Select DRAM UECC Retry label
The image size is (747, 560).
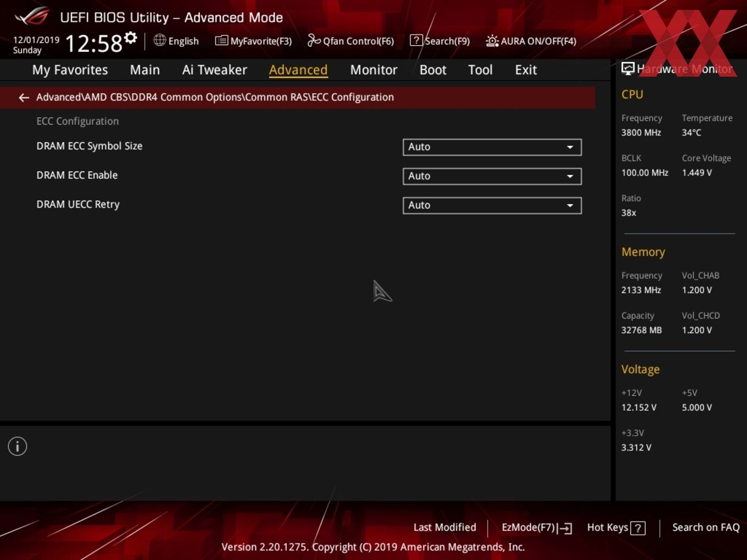pyautogui.click(x=78, y=204)
